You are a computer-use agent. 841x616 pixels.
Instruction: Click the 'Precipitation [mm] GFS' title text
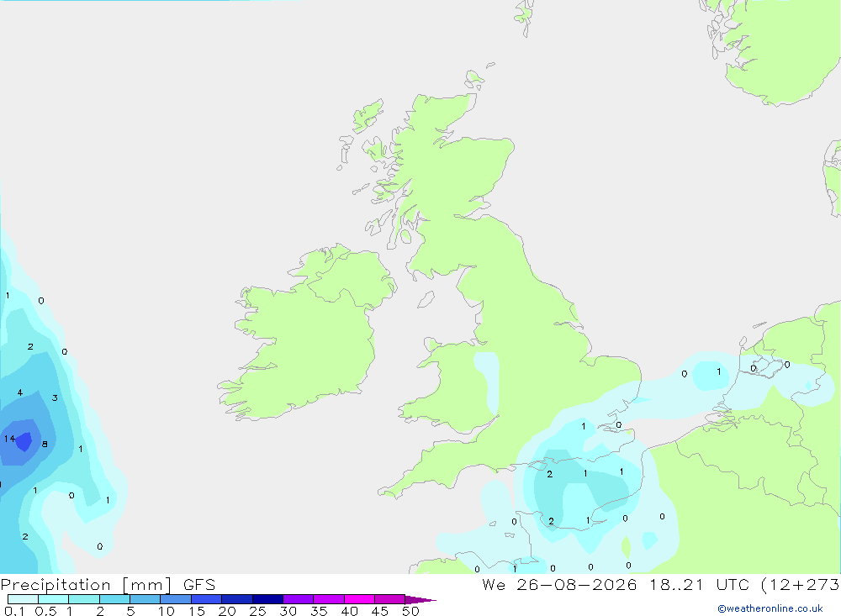(108, 584)
